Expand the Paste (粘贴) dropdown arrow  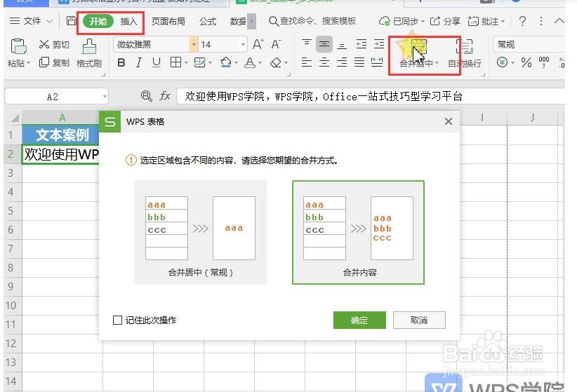(28, 63)
